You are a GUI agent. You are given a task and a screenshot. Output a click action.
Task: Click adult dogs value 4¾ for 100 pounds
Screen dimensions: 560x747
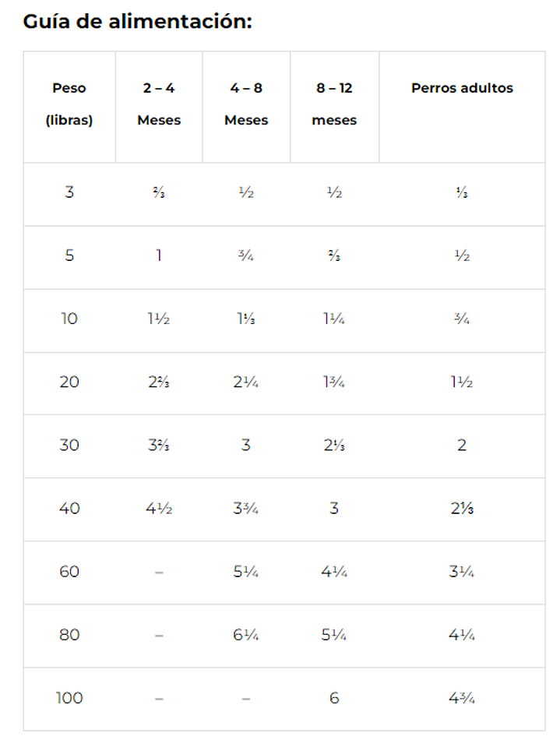point(462,698)
